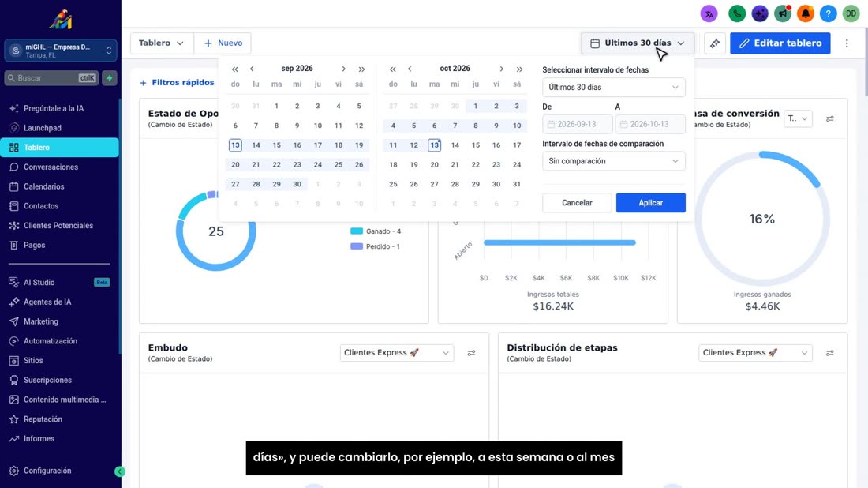Open the language translation icon
This screenshot has height=488, width=868.
[709, 13]
